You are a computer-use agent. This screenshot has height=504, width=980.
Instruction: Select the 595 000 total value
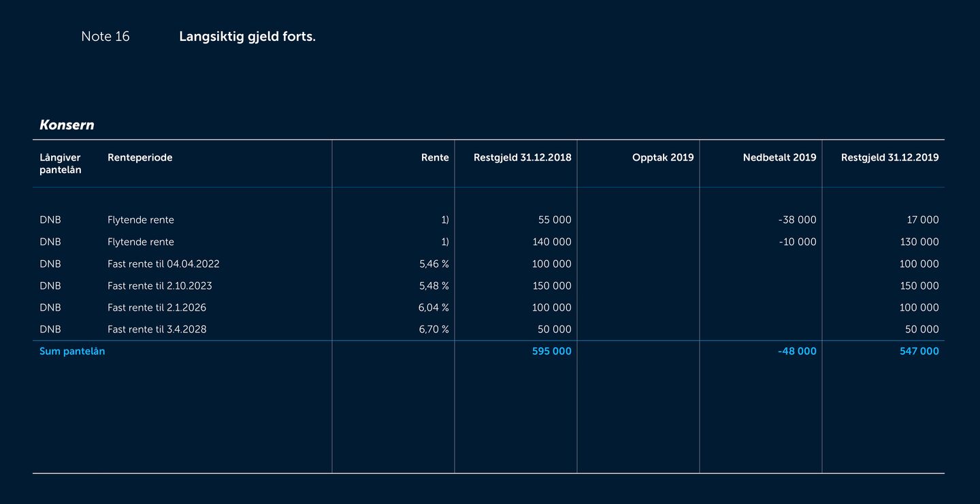tap(551, 351)
